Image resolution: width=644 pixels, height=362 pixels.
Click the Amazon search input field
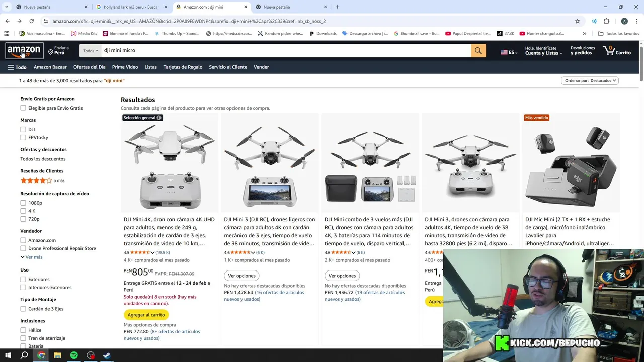coord(286,51)
